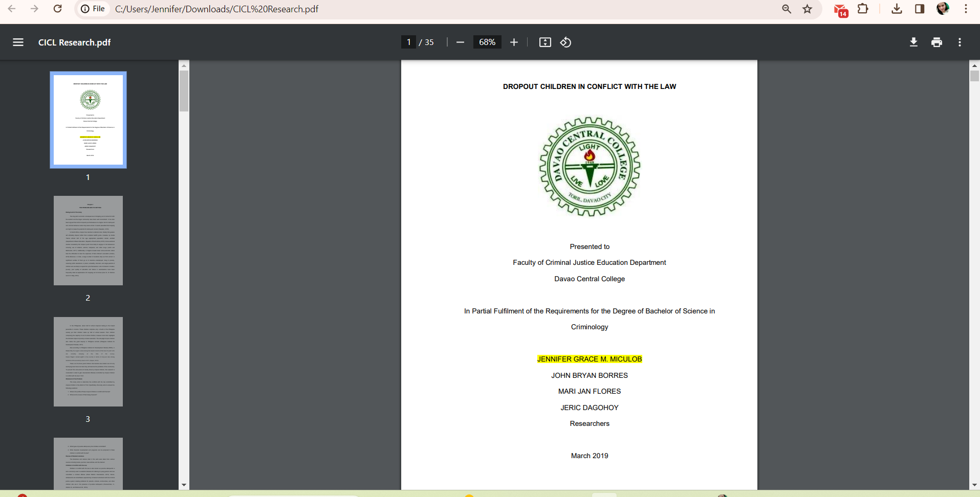This screenshot has height=497, width=980.
Task: Click the document scrollbar handle
Action: pyautogui.click(x=974, y=76)
